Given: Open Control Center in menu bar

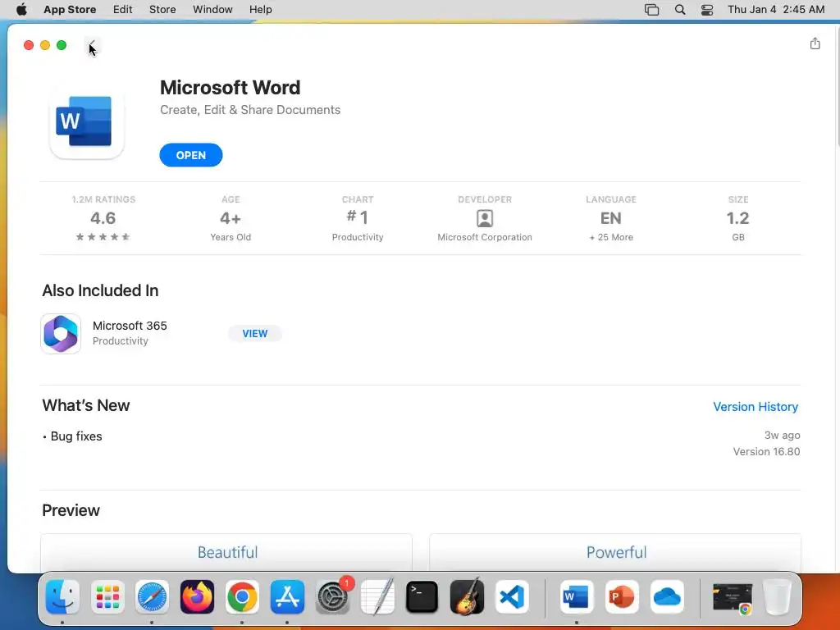Looking at the screenshot, I should pyautogui.click(x=707, y=9).
